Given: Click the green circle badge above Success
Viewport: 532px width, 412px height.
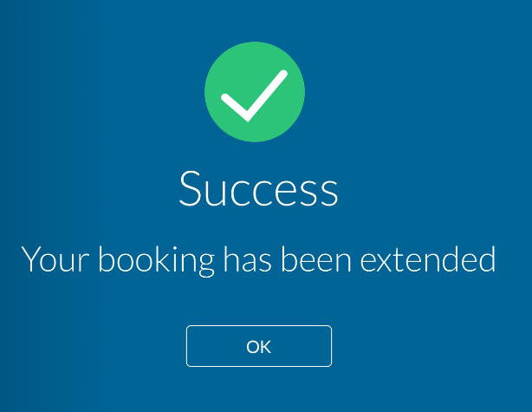Looking at the screenshot, I should click(255, 92).
